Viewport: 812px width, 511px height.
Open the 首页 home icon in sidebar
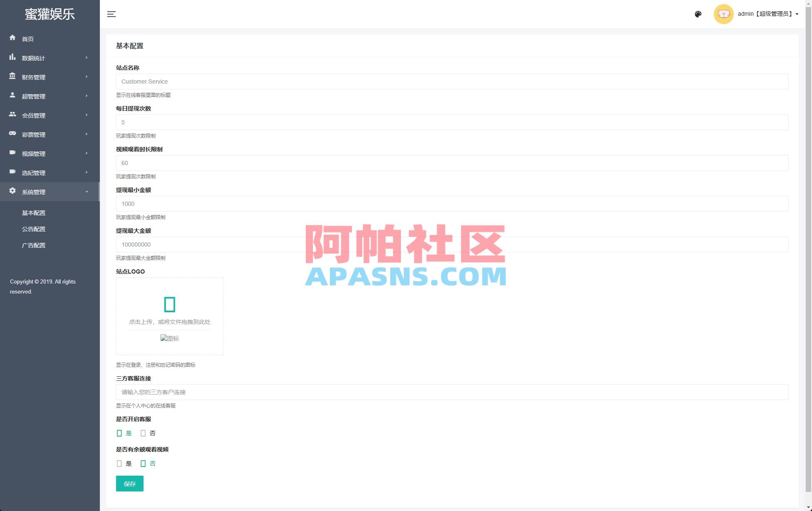pyautogui.click(x=12, y=38)
